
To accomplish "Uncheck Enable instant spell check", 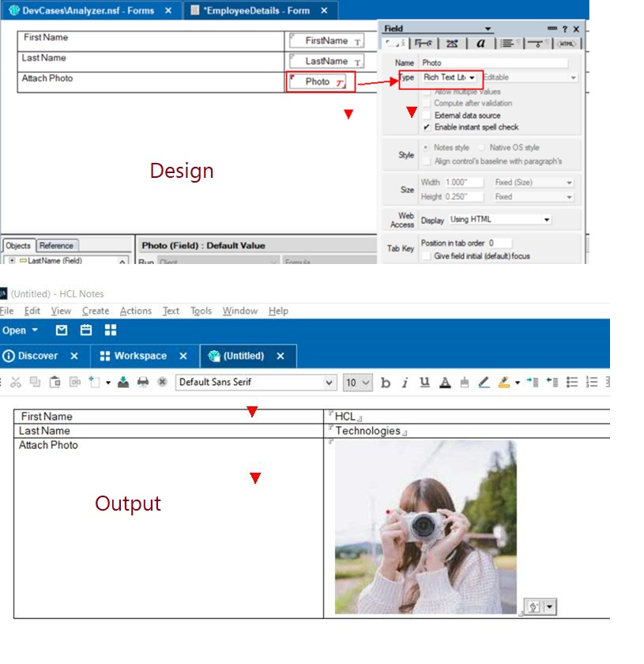I will click(x=427, y=127).
